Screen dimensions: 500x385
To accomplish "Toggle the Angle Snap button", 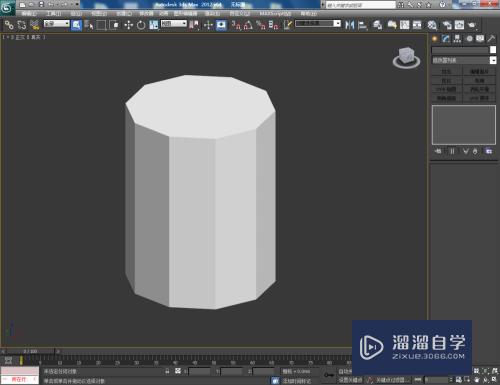I will pos(248,25).
